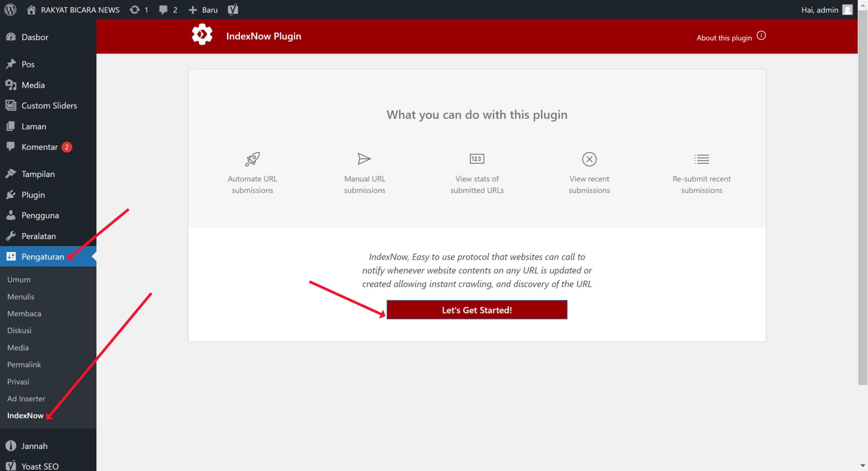Open the Plugin menu
Image resolution: width=868 pixels, height=471 pixels.
click(48, 195)
